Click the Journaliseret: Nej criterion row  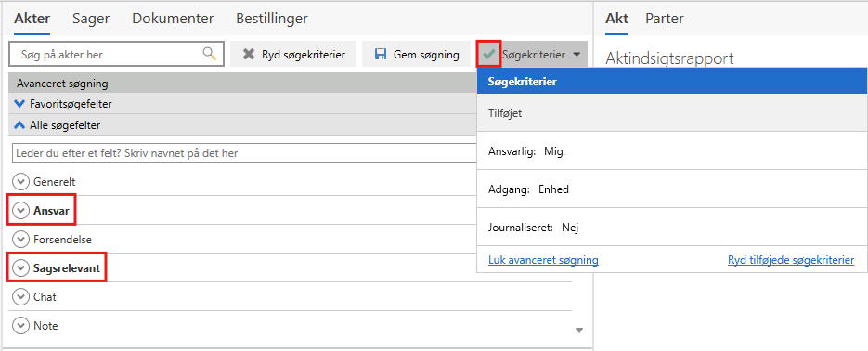(x=671, y=227)
